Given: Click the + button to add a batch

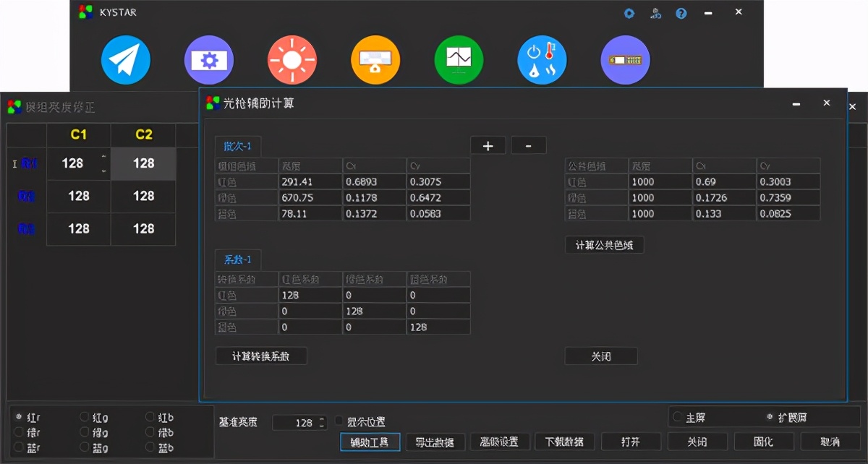Looking at the screenshot, I should pos(488,145).
